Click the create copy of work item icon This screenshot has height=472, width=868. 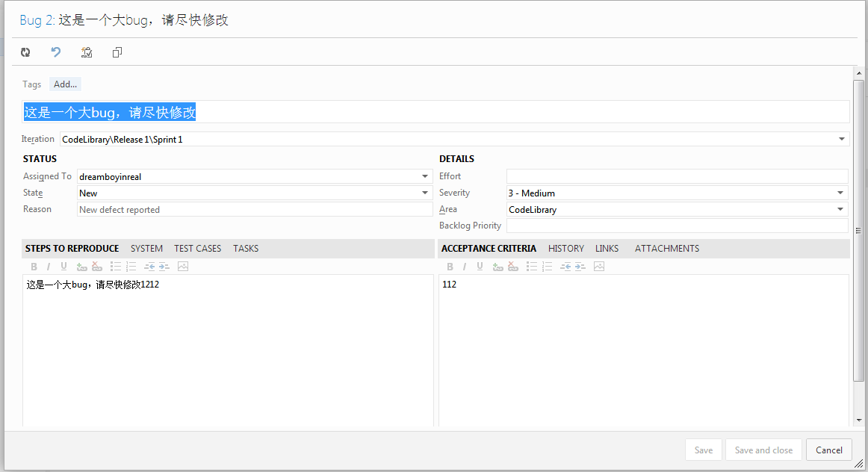click(117, 52)
